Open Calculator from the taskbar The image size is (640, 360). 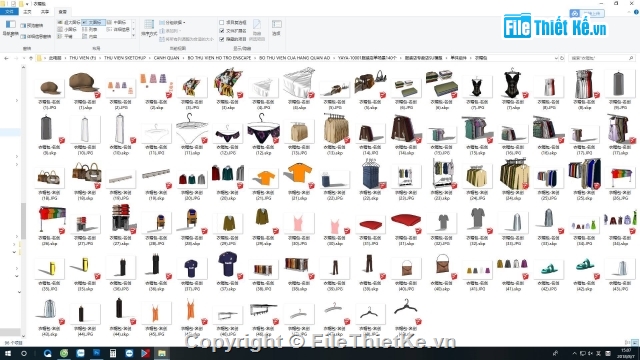113,353
